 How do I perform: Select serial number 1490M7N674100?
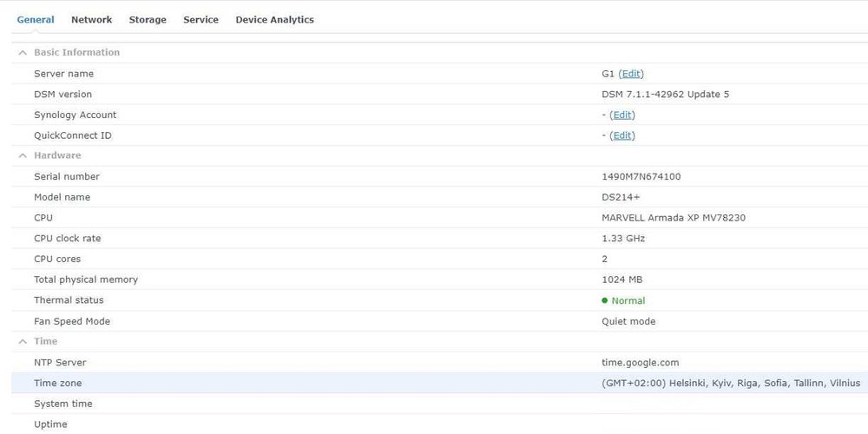click(x=641, y=177)
